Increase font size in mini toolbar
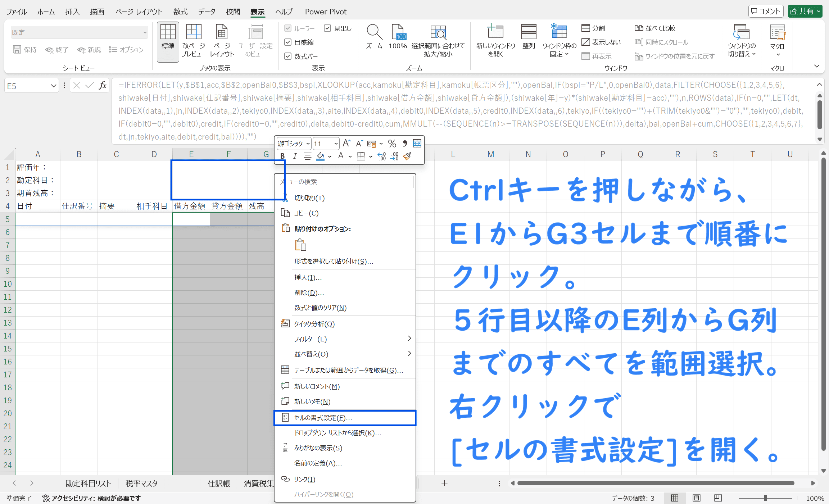The image size is (829, 504). [346, 144]
